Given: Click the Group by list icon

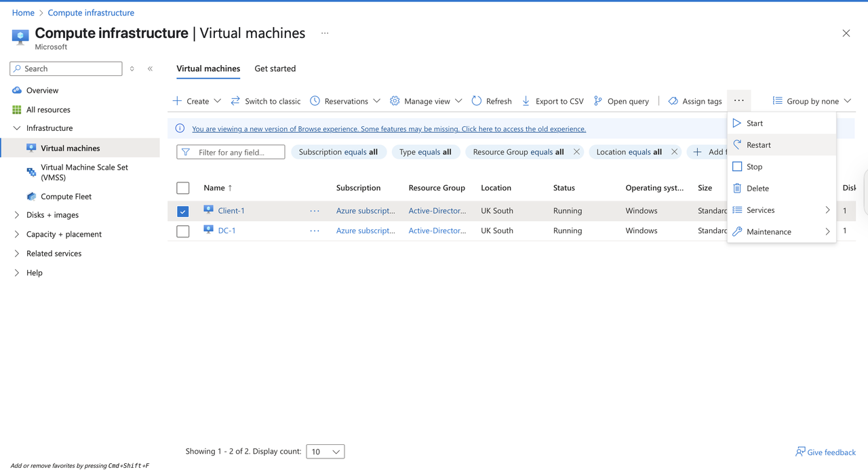Looking at the screenshot, I should point(778,101).
